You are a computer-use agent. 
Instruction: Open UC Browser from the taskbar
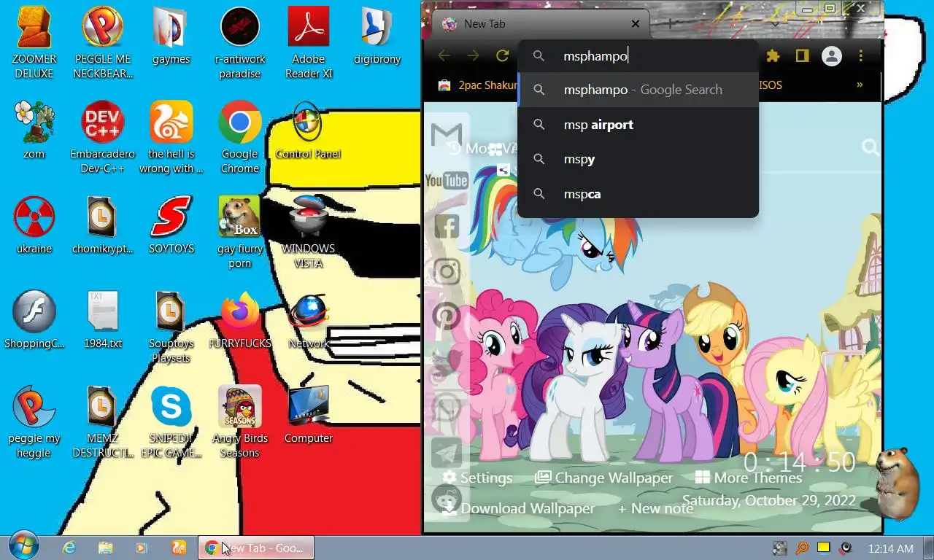tap(178, 548)
